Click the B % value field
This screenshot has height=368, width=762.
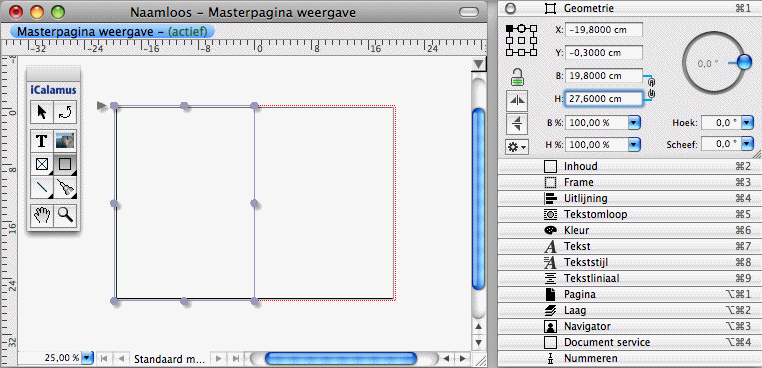coord(597,123)
